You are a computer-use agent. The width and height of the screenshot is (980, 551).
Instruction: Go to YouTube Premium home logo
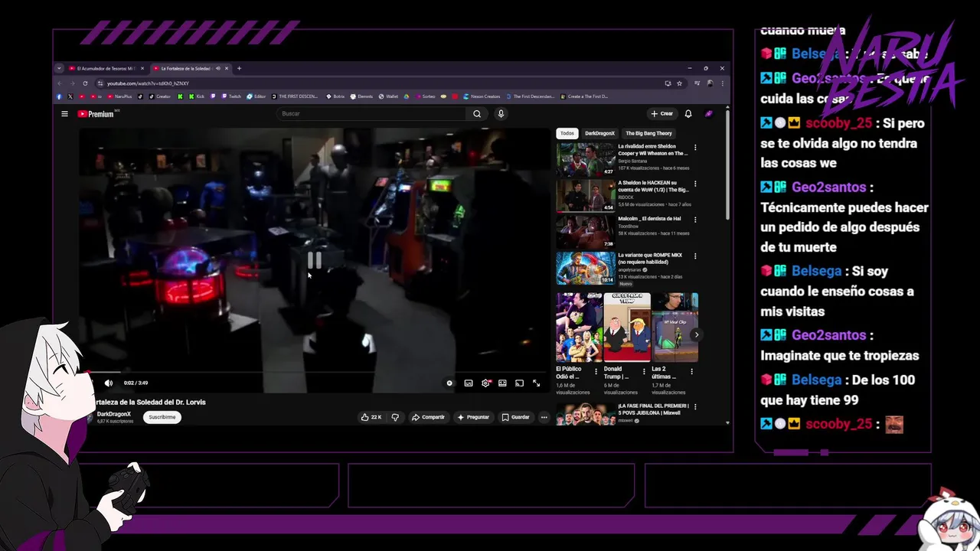pyautogui.click(x=96, y=114)
